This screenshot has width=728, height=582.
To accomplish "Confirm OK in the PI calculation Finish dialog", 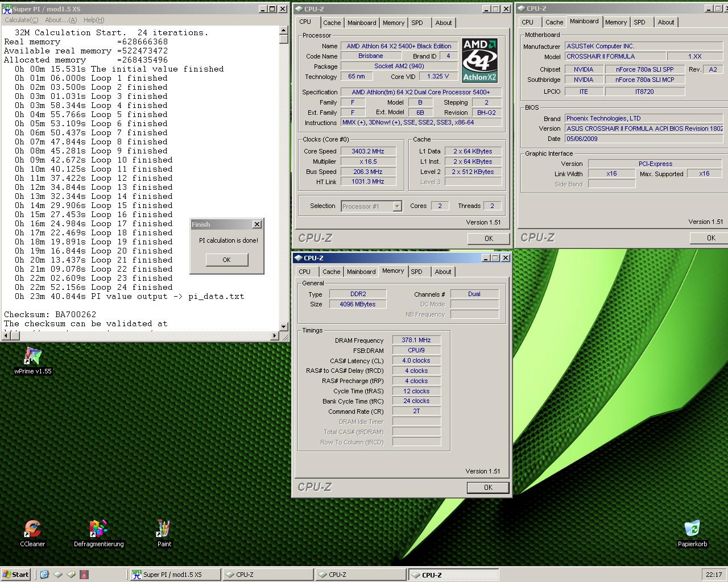I will (x=226, y=260).
